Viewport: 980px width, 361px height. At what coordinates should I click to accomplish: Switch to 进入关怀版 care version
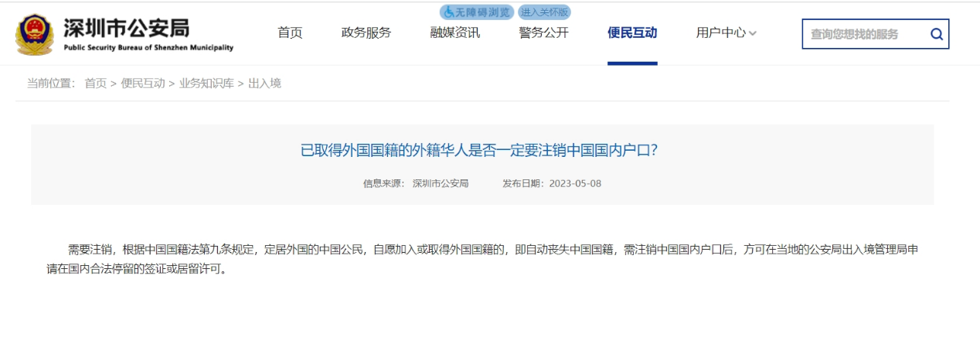545,12
